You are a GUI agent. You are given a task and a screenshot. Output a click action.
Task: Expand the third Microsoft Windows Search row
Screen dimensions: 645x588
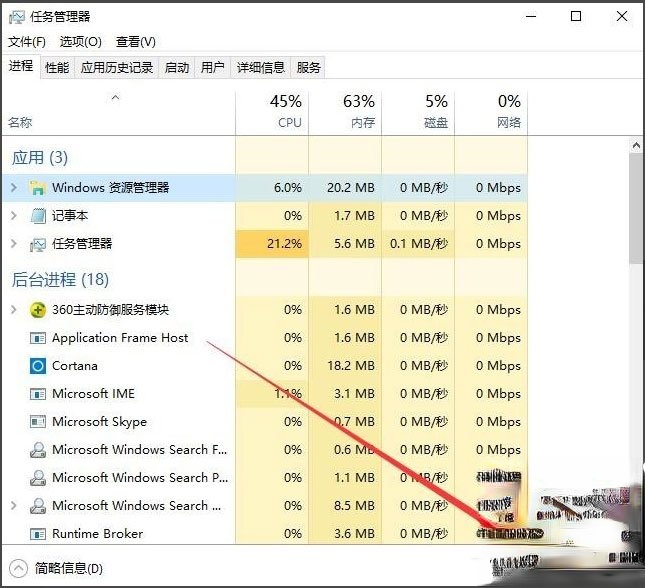tap(14, 505)
